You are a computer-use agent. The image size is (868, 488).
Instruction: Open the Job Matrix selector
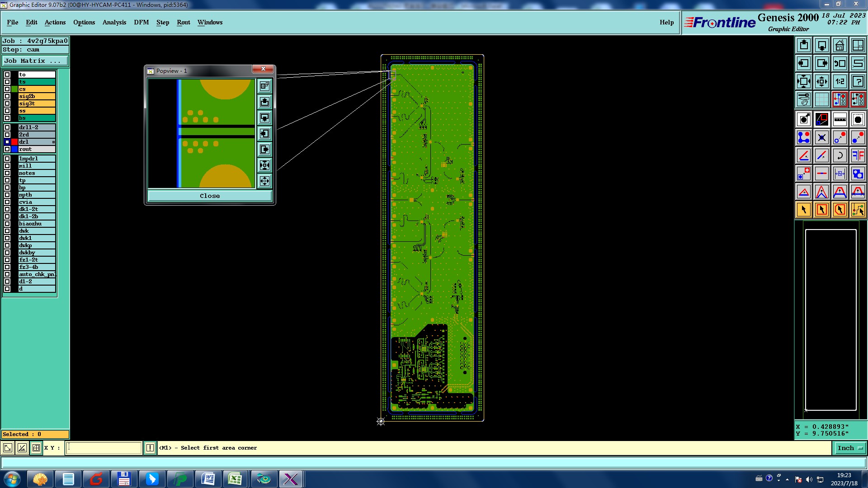35,61
